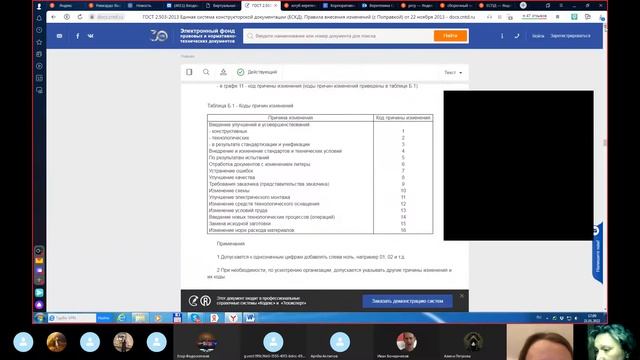Viewport: 640px width, 360px height.
Task: Click the document search magnifier icon
Action: coord(206,72)
